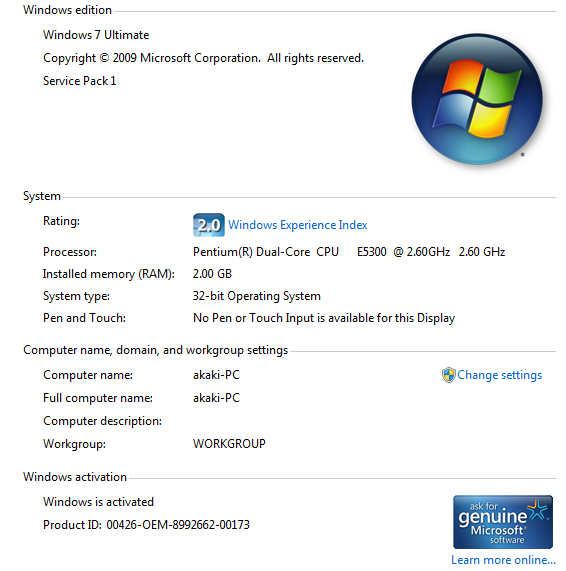This screenshot has height=571, width=566.
Task: Click the 32-bit Operating System value
Action: pos(257,296)
